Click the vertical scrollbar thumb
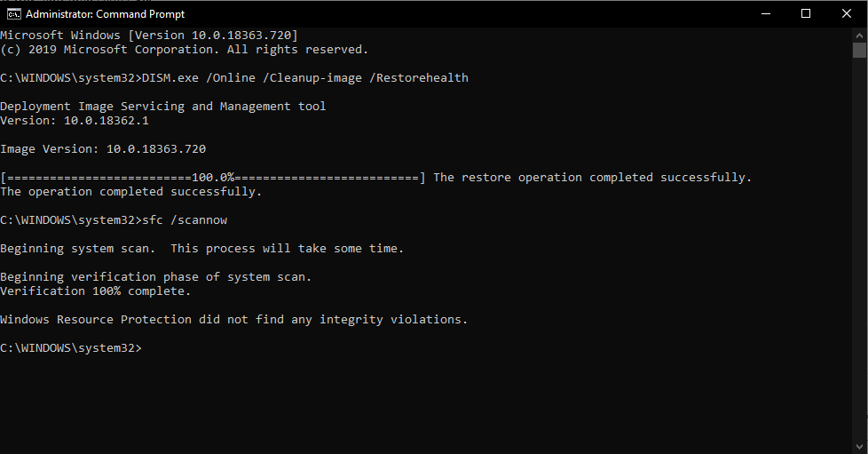868x454 pixels. pyautogui.click(x=859, y=50)
